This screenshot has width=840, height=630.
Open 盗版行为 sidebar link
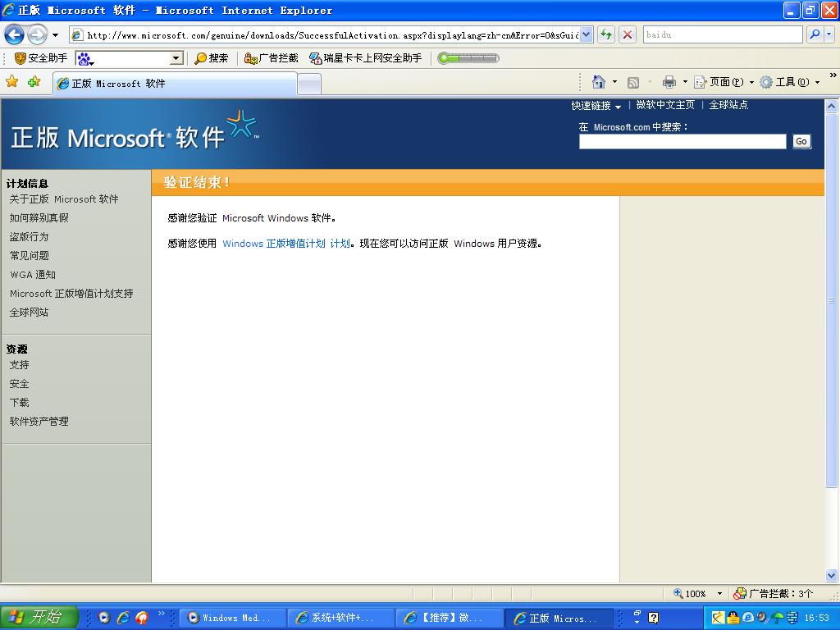pyautogui.click(x=29, y=237)
